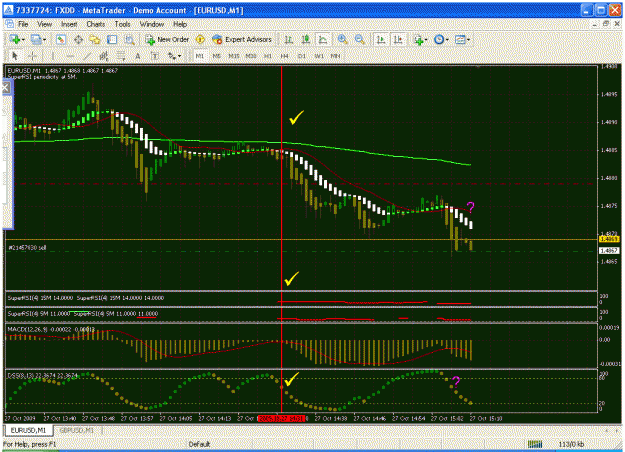This screenshot has height=452, width=625.
Task: Toggle the Navigator folder-star icon
Action: pos(95,39)
